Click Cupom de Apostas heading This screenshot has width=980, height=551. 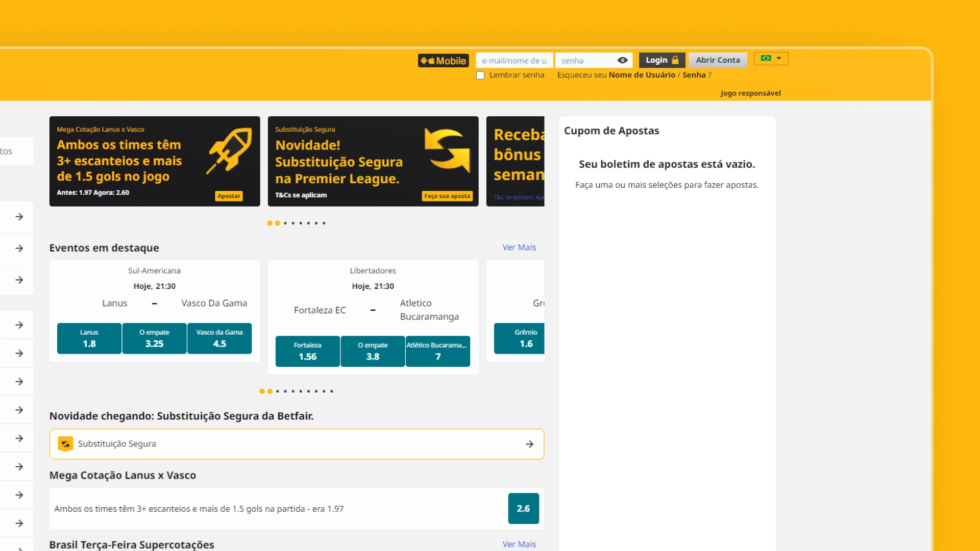[x=611, y=131]
